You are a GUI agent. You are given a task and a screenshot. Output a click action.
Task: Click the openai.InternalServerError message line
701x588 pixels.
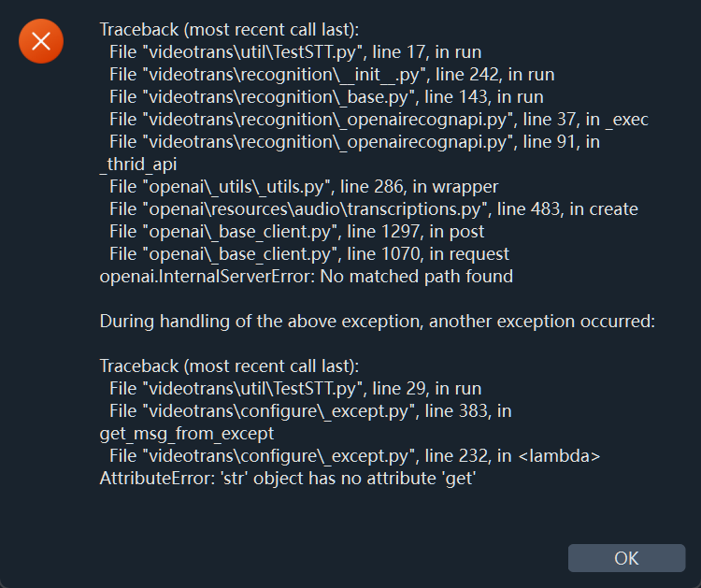tap(307, 276)
